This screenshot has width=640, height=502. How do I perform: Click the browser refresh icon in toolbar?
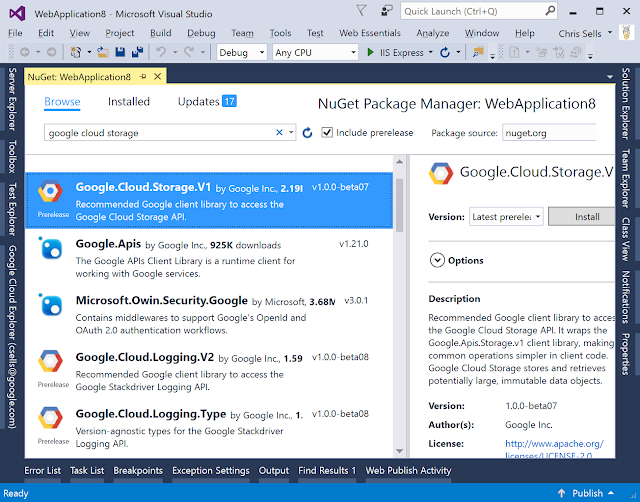click(x=445, y=52)
